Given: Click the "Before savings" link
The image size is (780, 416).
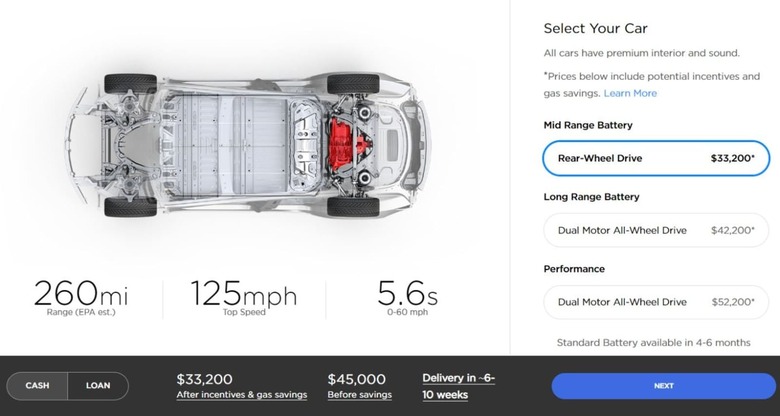Looking at the screenshot, I should [357, 395].
